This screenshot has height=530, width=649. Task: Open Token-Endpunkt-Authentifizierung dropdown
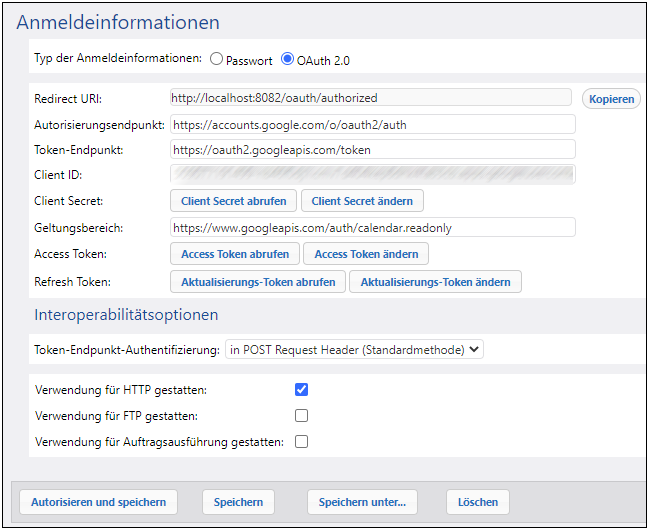[355, 349]
